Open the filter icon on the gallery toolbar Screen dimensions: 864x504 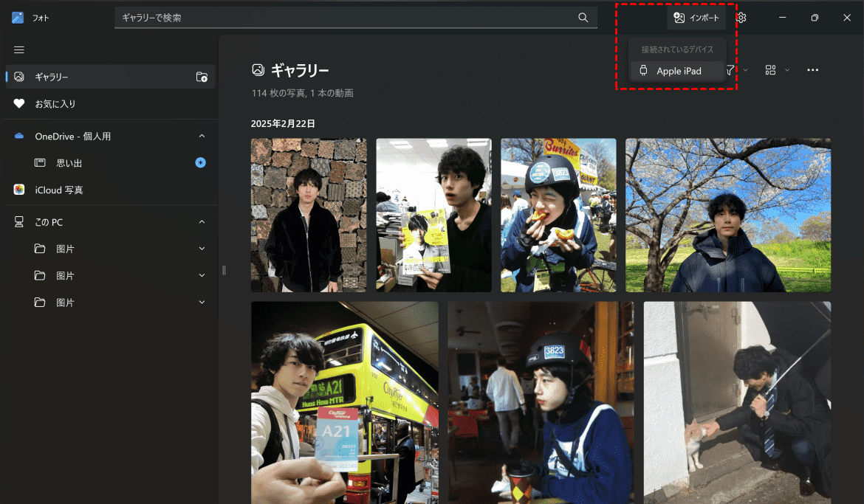[730, 69]
